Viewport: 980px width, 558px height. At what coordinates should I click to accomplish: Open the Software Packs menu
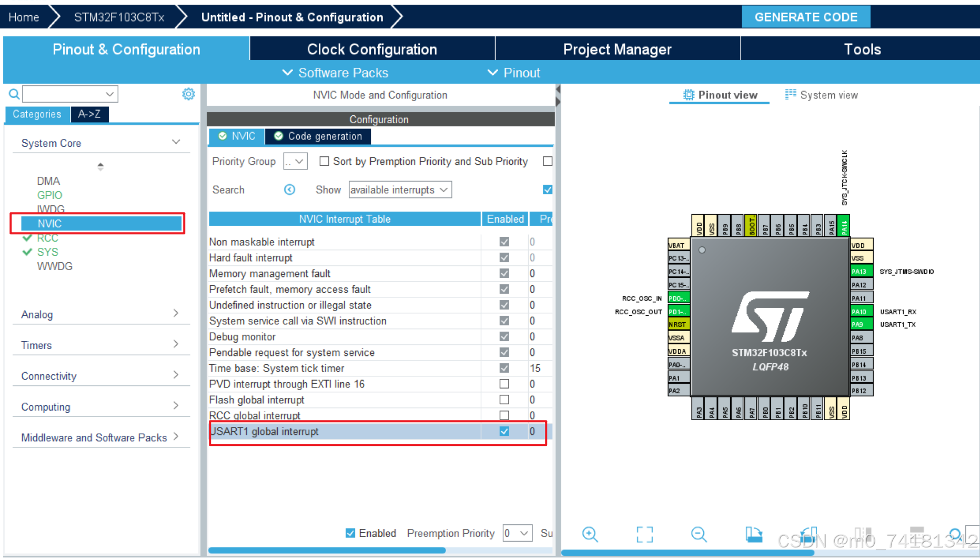[335, 73]
